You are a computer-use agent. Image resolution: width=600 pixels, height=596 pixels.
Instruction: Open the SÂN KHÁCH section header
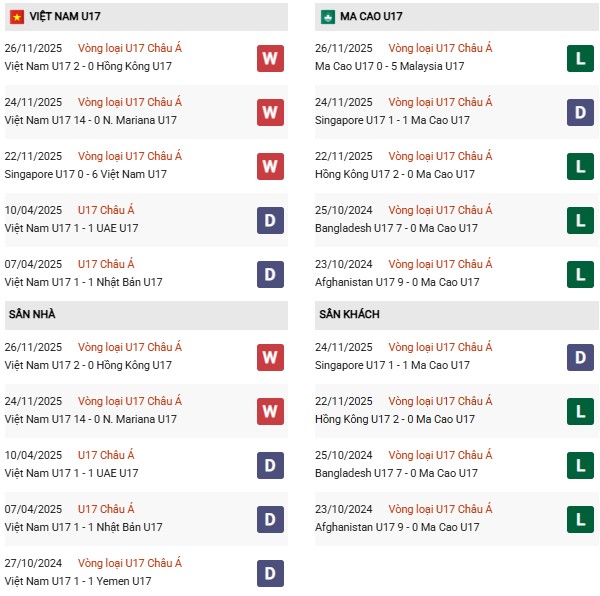350,314
